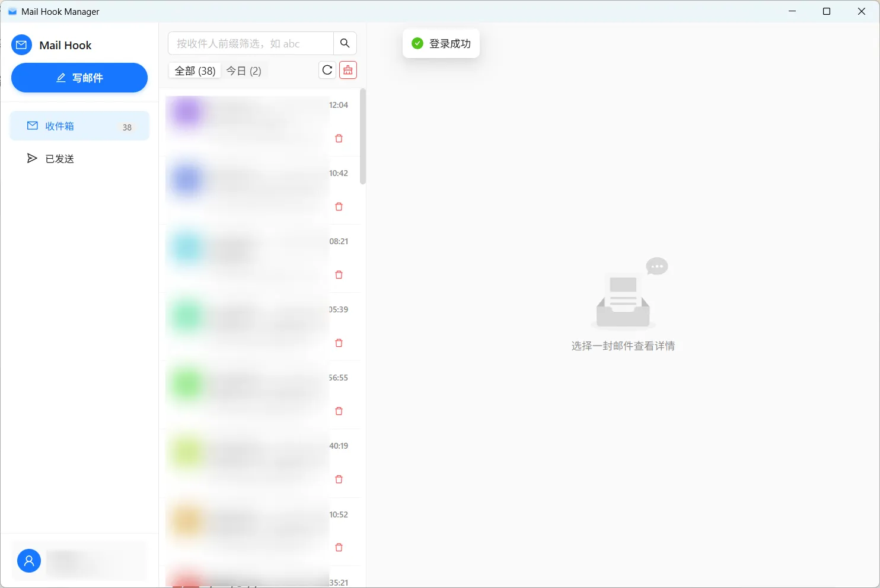Focus the recipient prefix filter field

click(x=251, y=43)
